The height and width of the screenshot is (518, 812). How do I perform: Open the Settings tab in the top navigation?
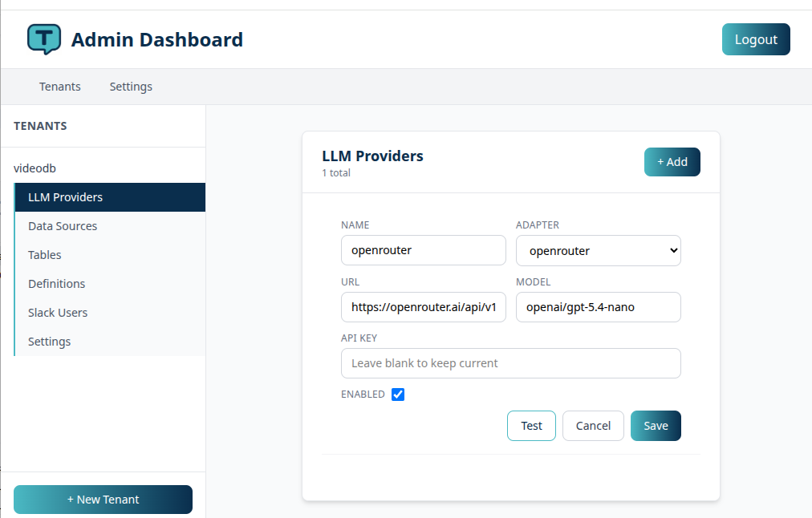131,86
